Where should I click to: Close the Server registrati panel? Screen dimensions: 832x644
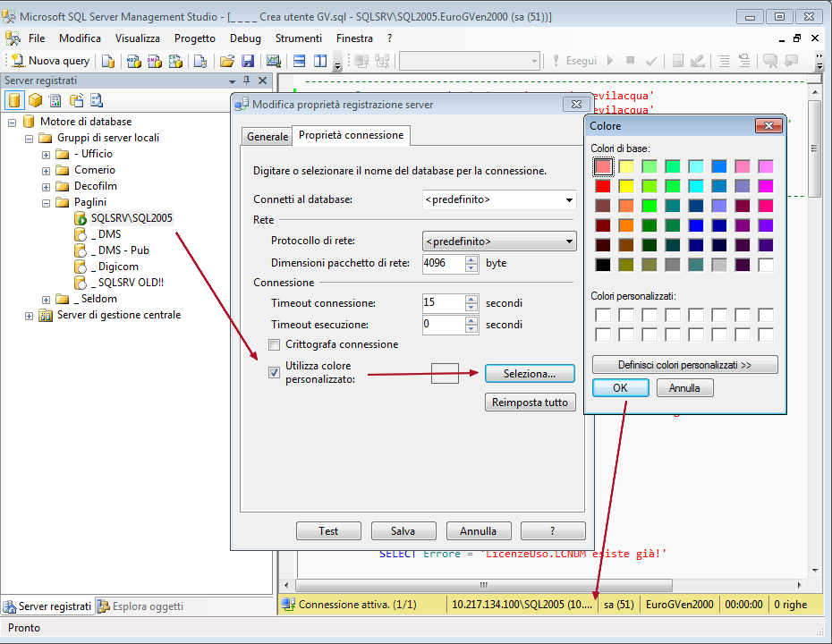click(x=263, y=80)
